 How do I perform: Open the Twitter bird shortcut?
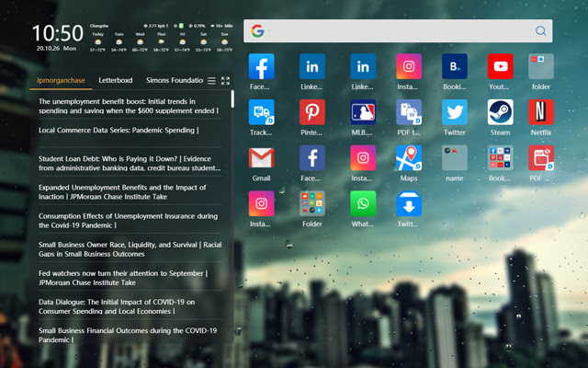[x=455, y=112]
